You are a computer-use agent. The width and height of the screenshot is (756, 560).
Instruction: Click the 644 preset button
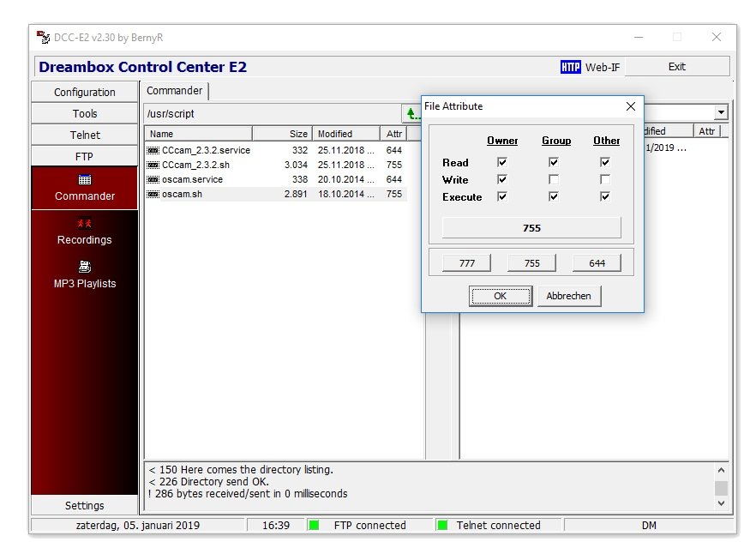point(597,263)
